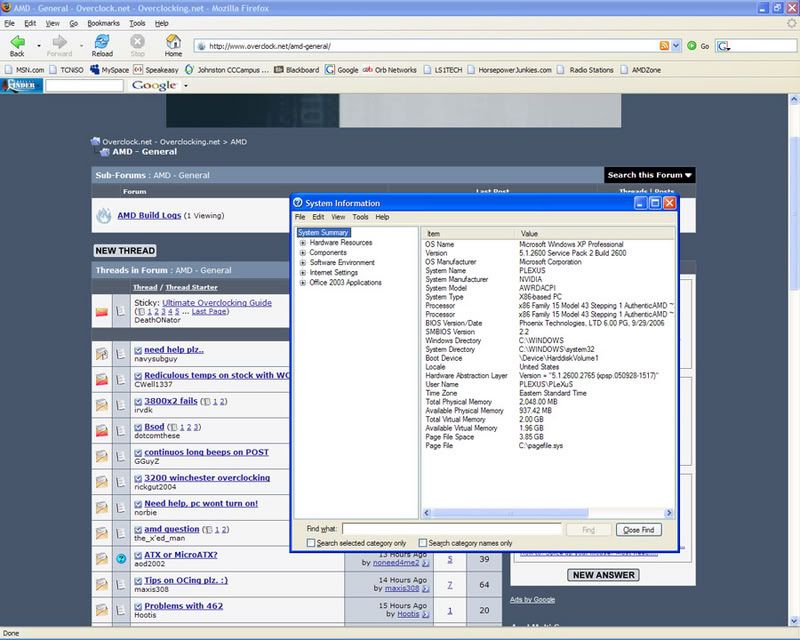Click the green Go icon
Image resolution: width=800 pixels, height=640 pixels.
pyautogui.click(x=691, y=46)
